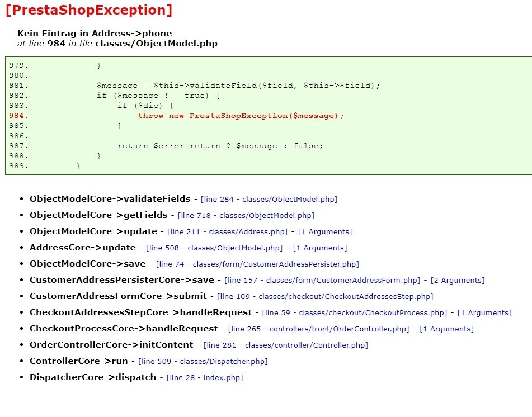Open [line 284 - classes/ObjectModel.php] link
Screen dimensions: 532x417
269,200
